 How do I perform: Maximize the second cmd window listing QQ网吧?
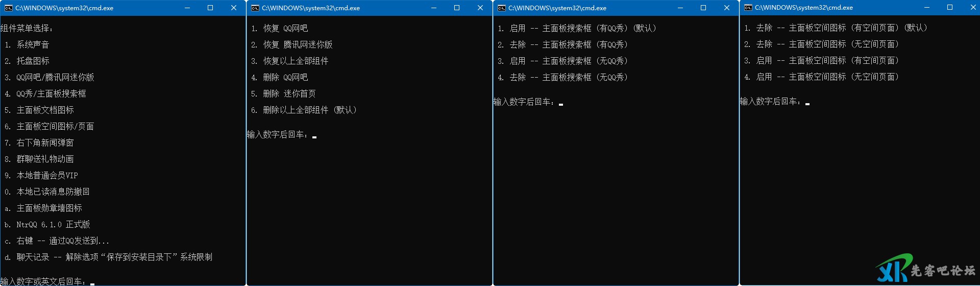coord(457,8)
